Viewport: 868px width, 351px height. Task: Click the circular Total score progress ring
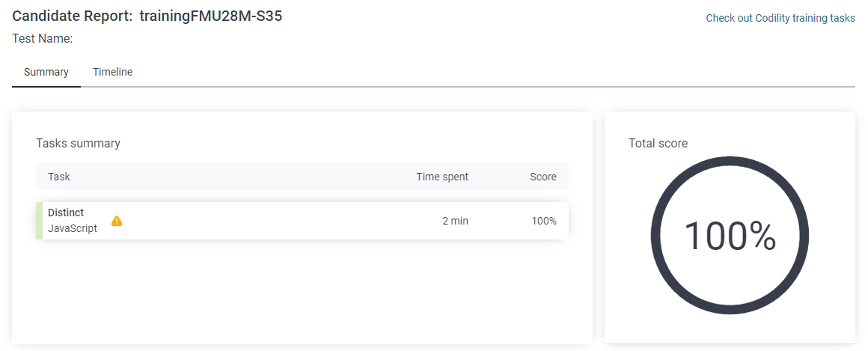pos(730,236)
